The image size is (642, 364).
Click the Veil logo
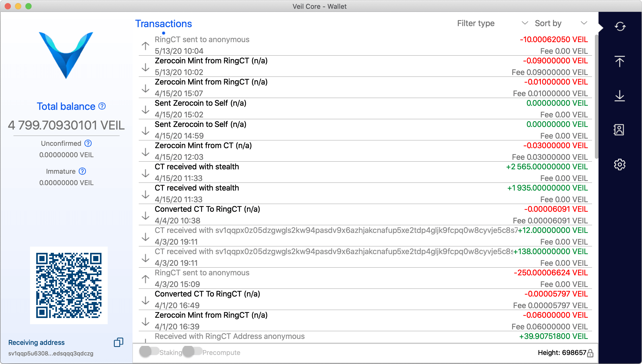(66, 55)
